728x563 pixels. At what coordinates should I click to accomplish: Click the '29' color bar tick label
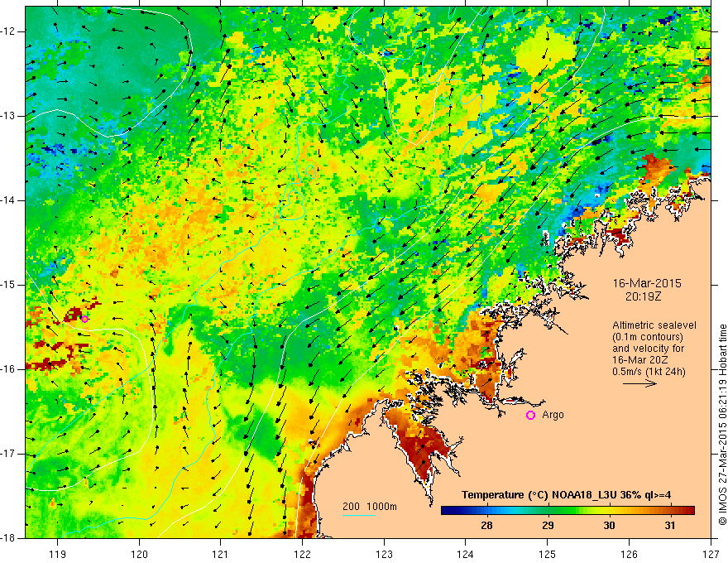pos(548,526)
